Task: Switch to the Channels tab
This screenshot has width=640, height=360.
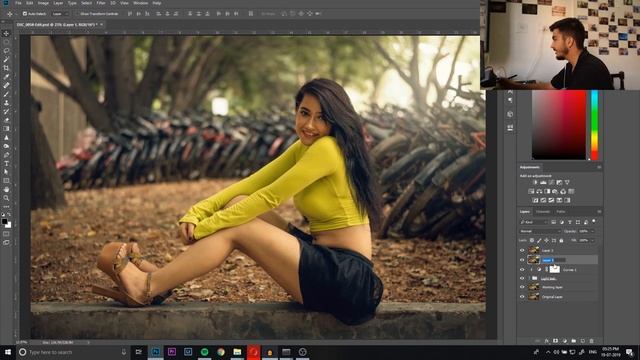Action: (x=542, y=212)
